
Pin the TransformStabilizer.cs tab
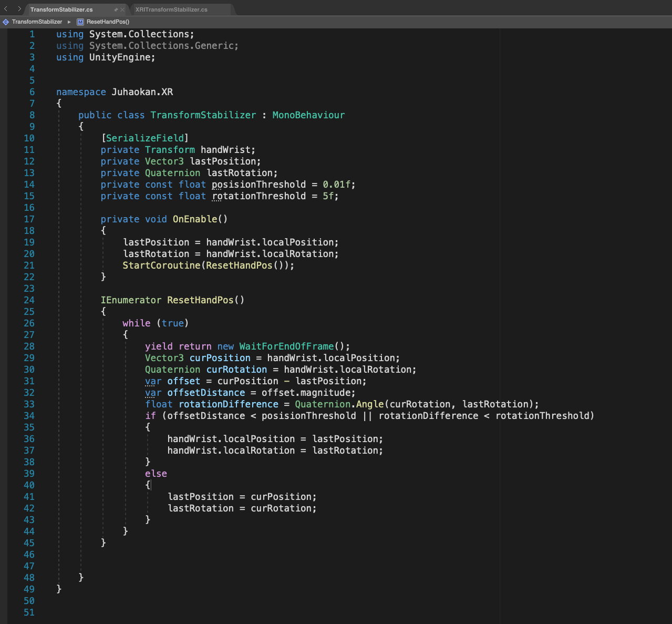click(x=116, y=9)
